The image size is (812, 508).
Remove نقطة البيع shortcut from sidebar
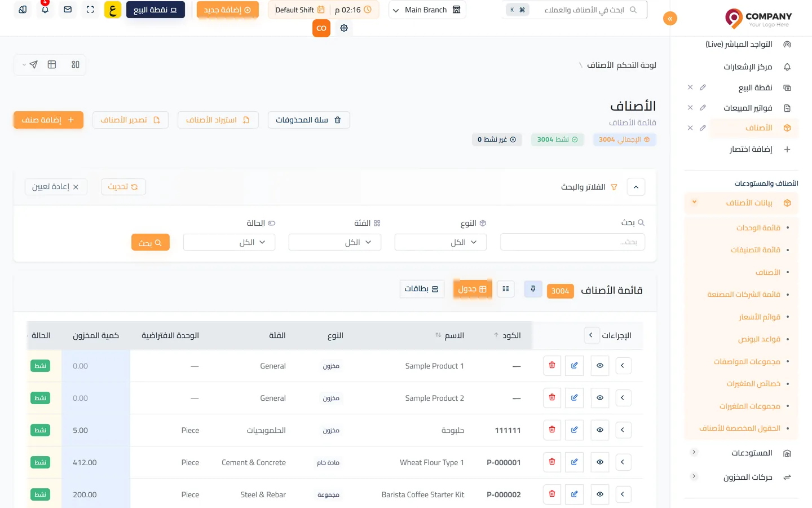pos(690,87)
